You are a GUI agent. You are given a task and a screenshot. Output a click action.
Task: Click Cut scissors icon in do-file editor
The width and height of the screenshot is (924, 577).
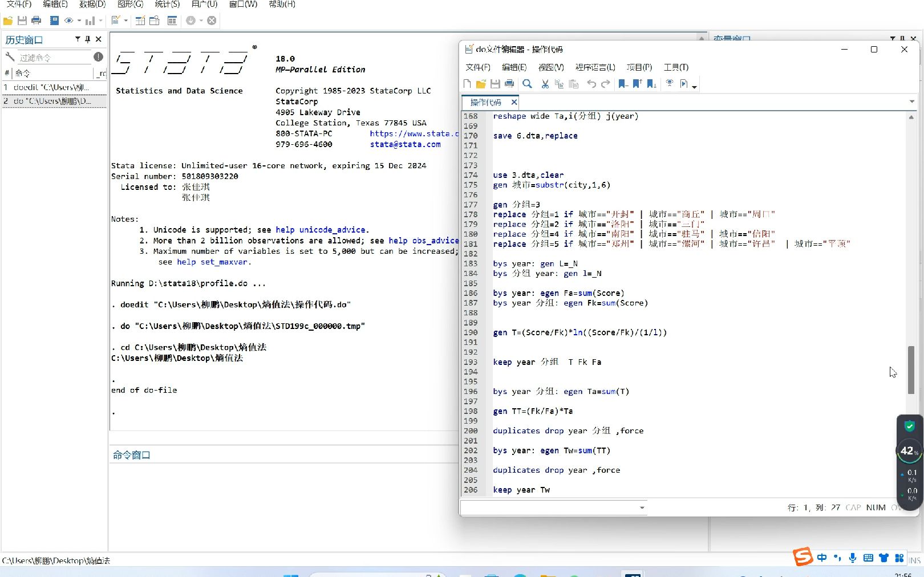click(545, 84)
